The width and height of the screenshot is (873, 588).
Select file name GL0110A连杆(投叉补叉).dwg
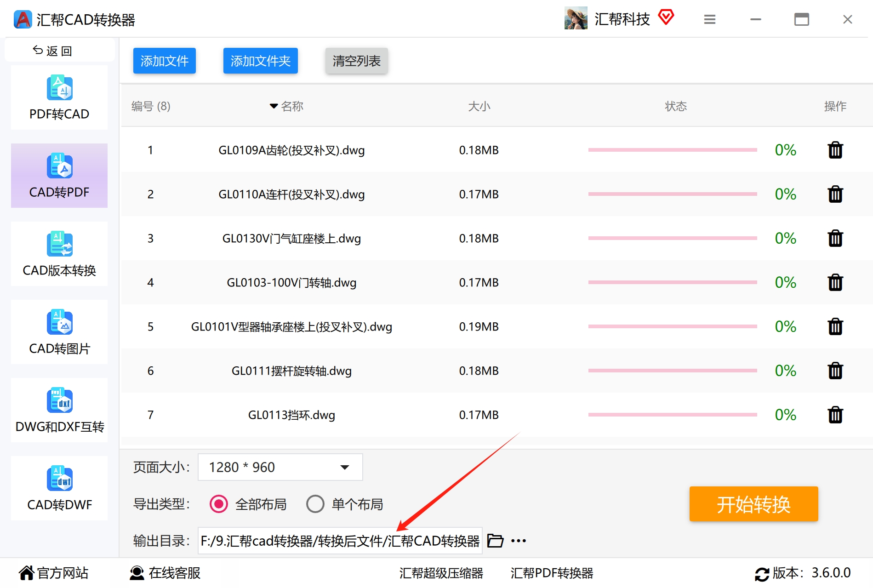tap(291, 194)
